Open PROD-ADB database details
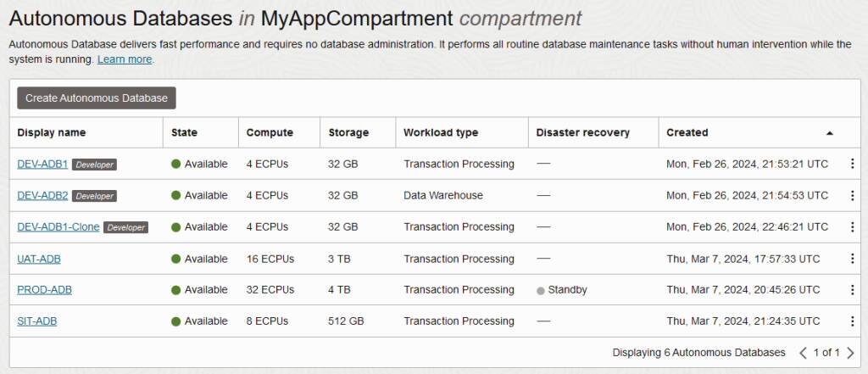 coord(44,290)
